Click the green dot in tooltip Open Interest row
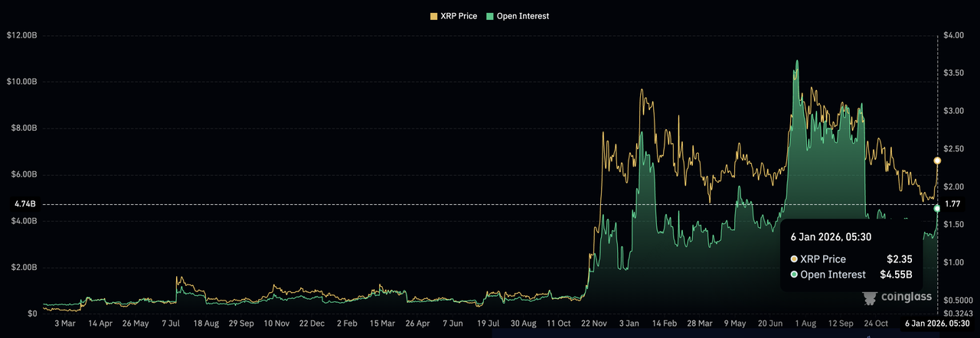Viewport: 980px width, 338px height. pos(794,275)
